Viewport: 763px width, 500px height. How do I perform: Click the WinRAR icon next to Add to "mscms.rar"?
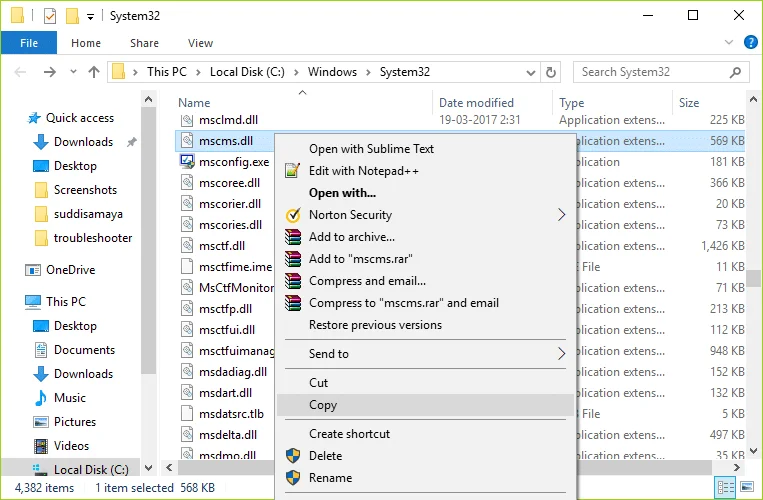click(293, 259)
